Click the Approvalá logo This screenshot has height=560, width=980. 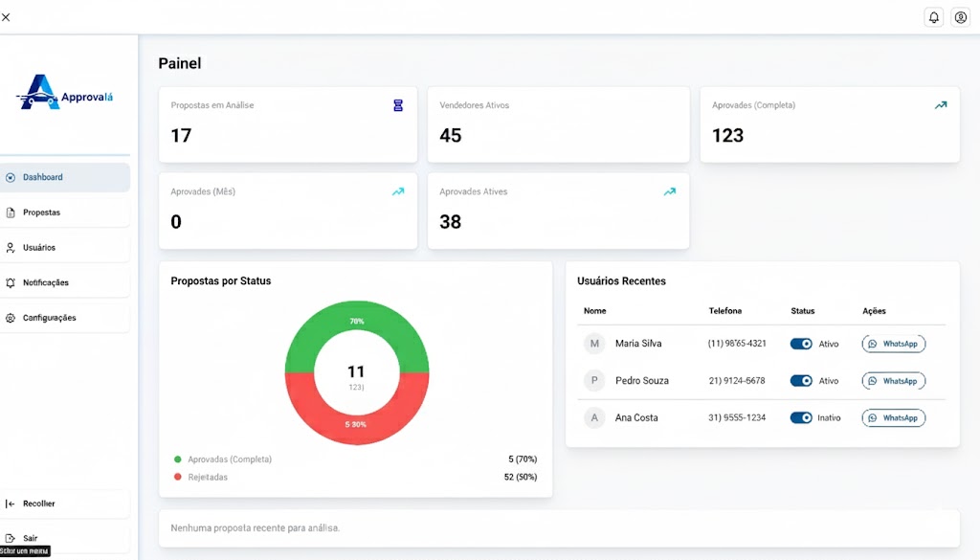[65, 93]
